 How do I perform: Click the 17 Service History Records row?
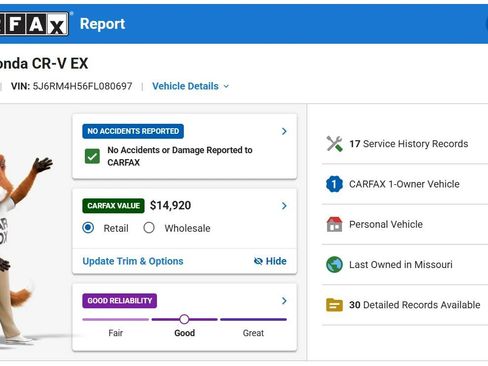click(405, 144)
